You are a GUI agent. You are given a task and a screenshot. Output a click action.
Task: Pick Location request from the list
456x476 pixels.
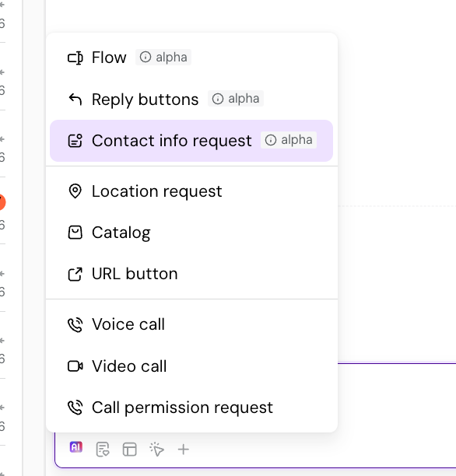coord(191,191)
